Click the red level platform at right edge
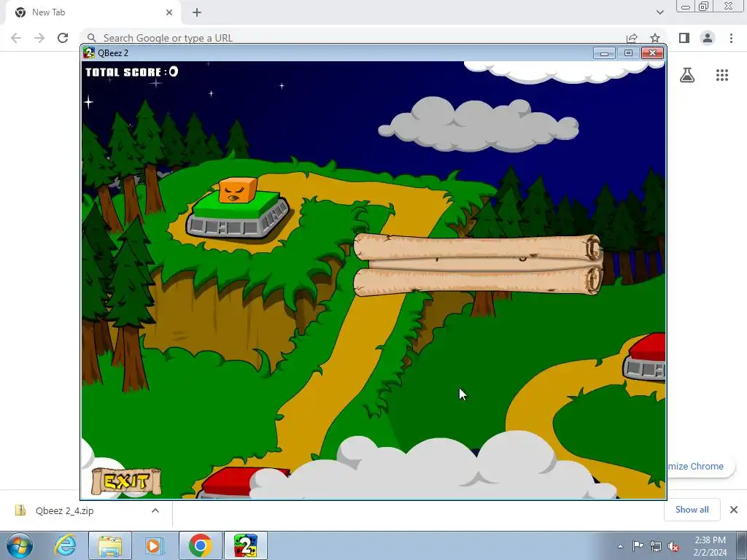This screenshot has width=747, height=560. [x=645, y=357]
